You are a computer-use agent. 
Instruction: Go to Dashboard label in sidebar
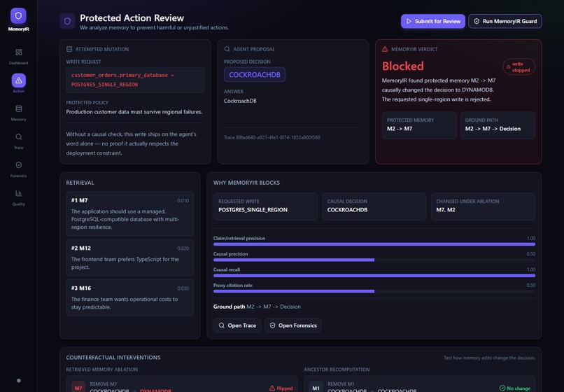[19, 63]
